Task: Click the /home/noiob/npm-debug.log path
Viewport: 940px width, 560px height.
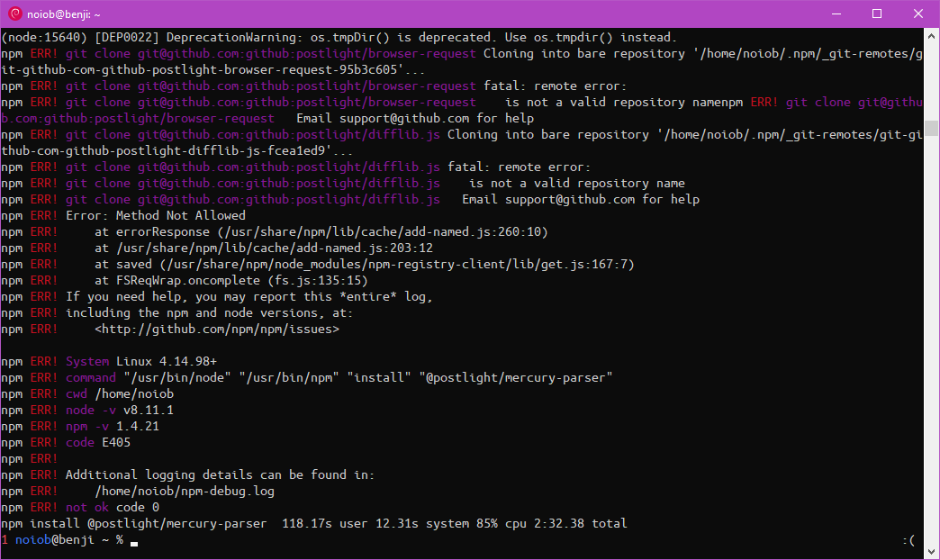Action: tap(185, 492)
